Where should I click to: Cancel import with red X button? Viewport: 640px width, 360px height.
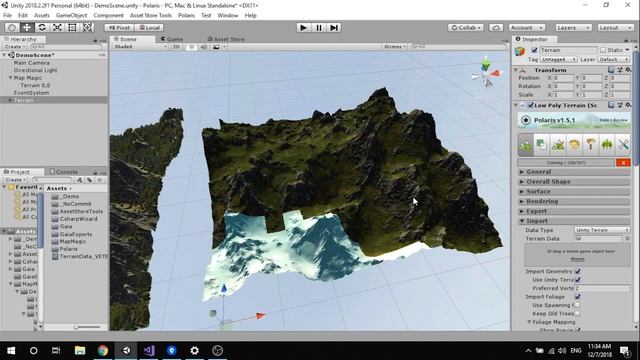pyautogui.click(x=623, y=162)
